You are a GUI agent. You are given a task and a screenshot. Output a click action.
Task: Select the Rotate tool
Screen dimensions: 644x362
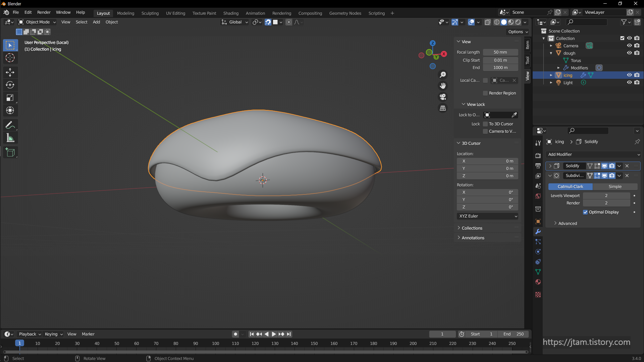pyautogui.click(x=10, y=85)
